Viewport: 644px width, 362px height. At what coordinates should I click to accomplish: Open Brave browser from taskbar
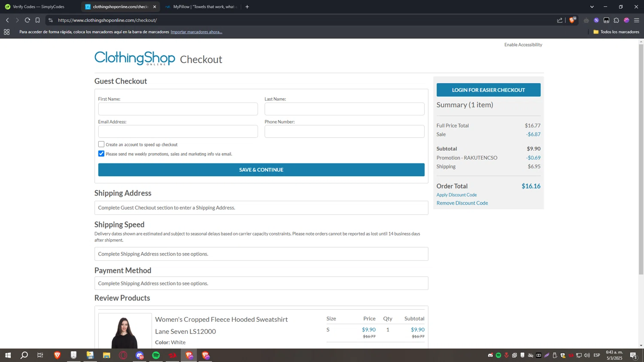[57, 355]
